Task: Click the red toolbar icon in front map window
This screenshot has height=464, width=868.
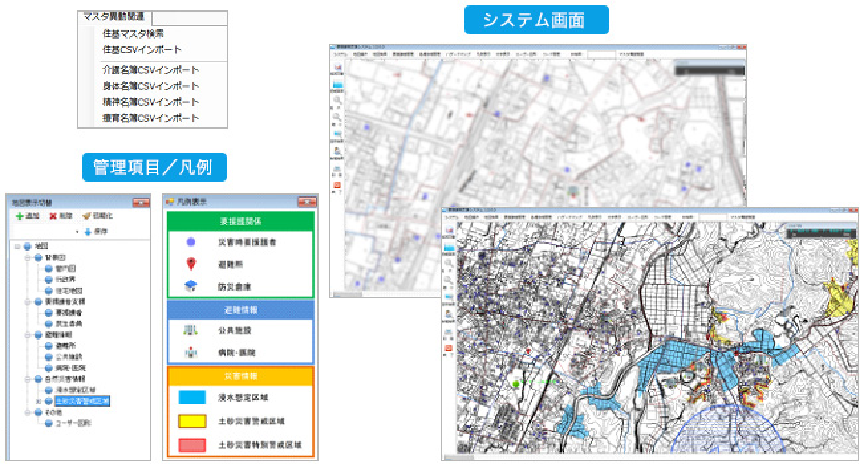Action: point(448,348)
